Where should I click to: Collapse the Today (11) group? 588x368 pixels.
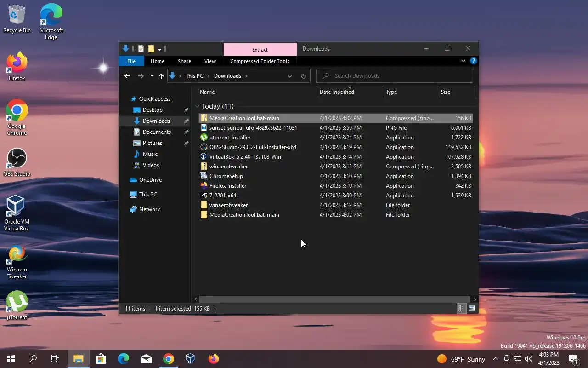[x=197, y=106]
